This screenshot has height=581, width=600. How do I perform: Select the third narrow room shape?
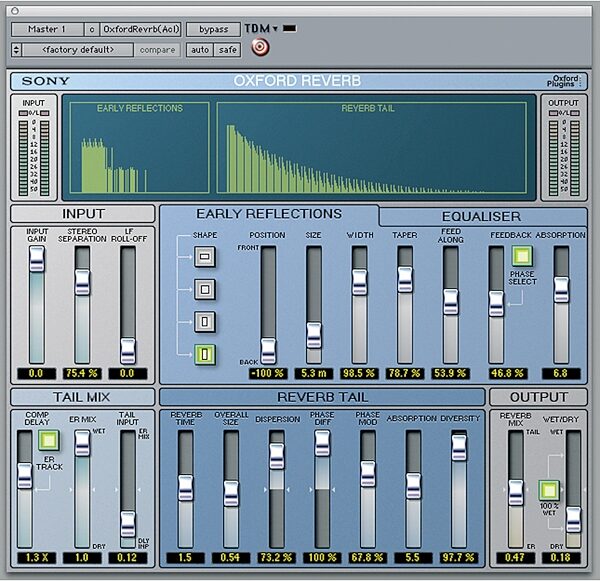[205, 322]
